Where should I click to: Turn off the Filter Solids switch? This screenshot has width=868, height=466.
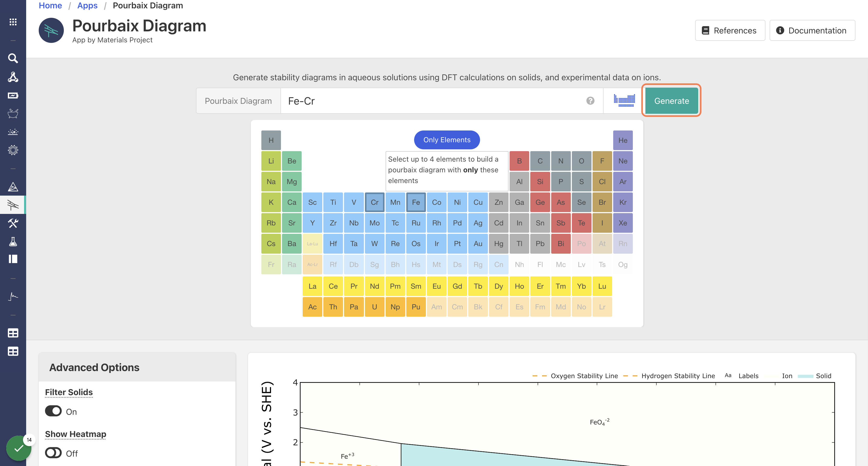click(54, 411)
